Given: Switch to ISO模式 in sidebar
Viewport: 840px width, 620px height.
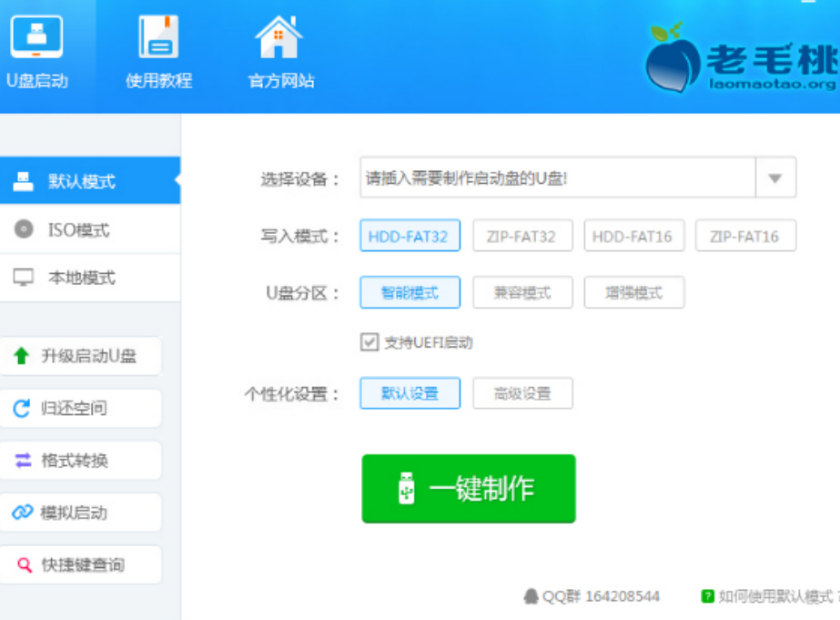Looking at the screenshot, I should coord(78,230).
